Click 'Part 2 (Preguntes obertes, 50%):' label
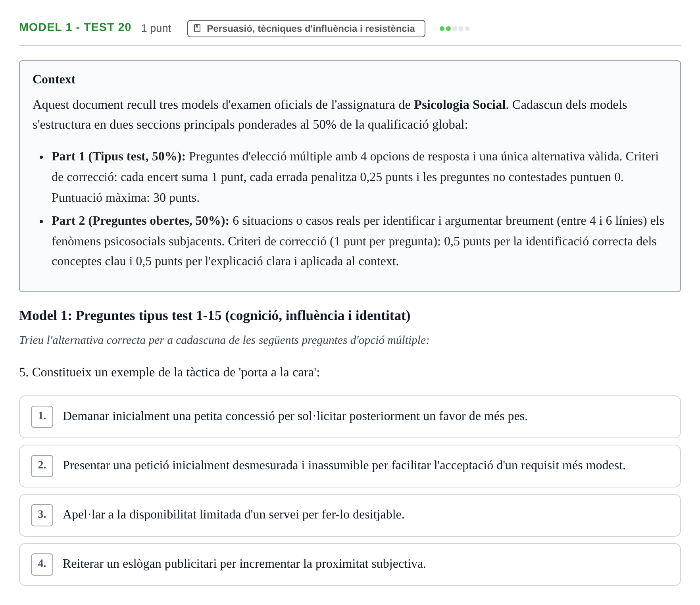Image resolution: width=700 pixels, height=605 pixels. coord(140,221)
